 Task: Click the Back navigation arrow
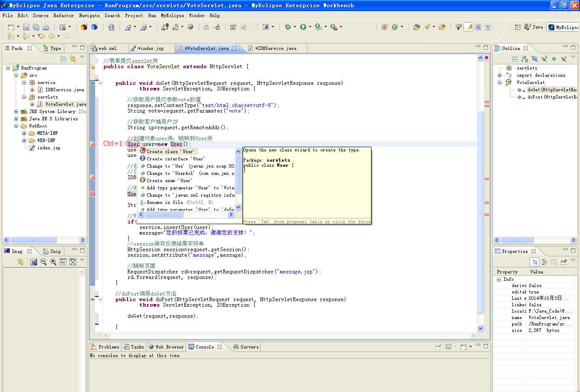[51, 36]
